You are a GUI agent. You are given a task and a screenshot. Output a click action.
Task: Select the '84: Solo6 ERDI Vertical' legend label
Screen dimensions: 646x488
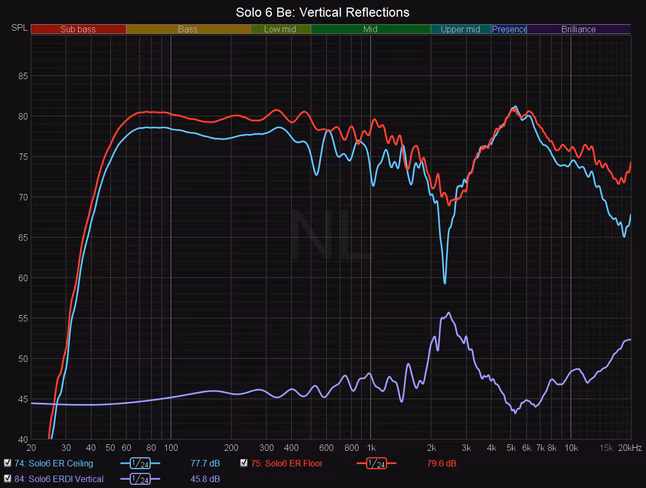[59, 479]
